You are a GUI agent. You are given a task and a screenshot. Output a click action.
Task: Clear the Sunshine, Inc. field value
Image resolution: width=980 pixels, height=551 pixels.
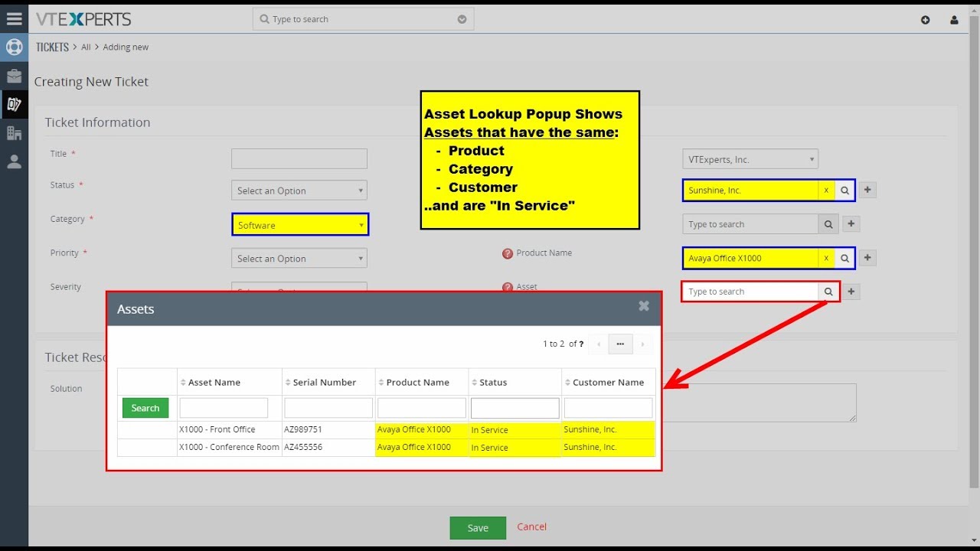826,191
